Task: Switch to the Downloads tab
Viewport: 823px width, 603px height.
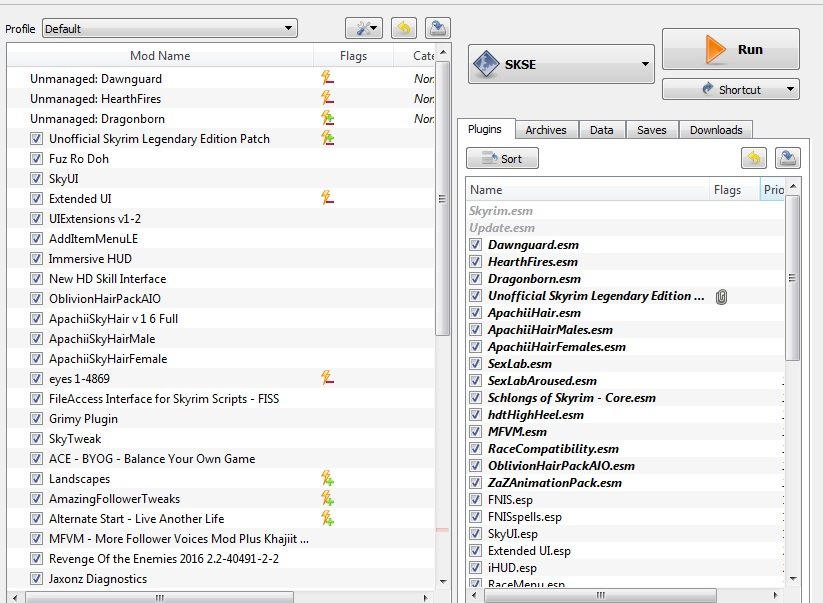Action: tap(716, 130)
